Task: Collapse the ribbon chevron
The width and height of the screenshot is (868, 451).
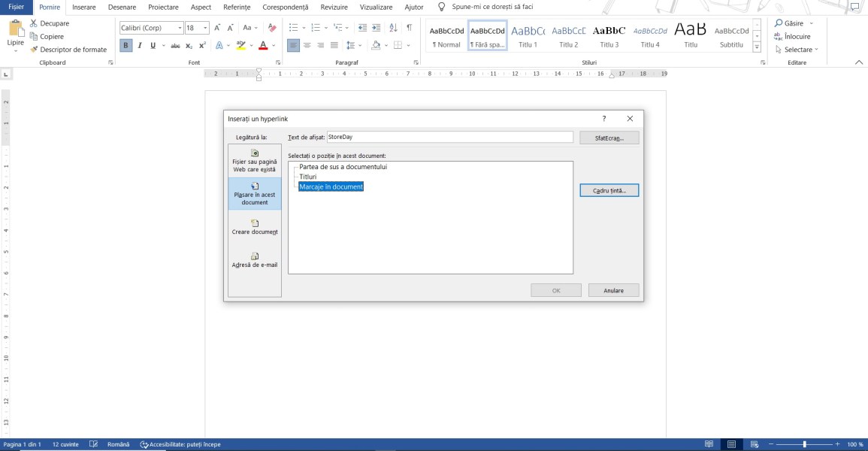Action: 858,62
